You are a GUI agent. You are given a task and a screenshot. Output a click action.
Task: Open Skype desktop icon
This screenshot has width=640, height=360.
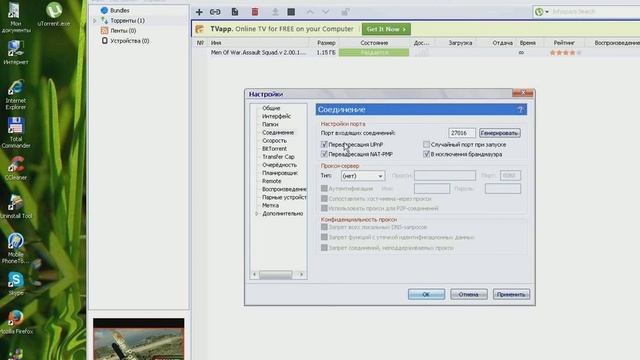coord(16,283)
